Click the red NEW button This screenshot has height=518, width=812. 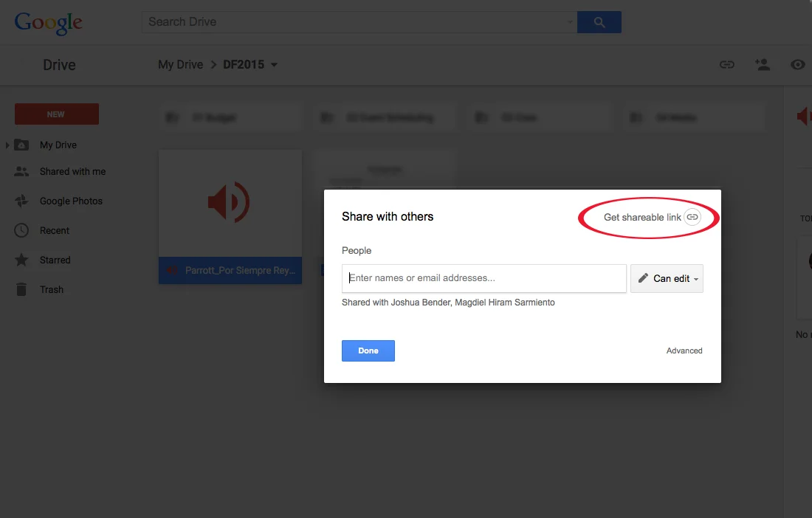[56, 114]
